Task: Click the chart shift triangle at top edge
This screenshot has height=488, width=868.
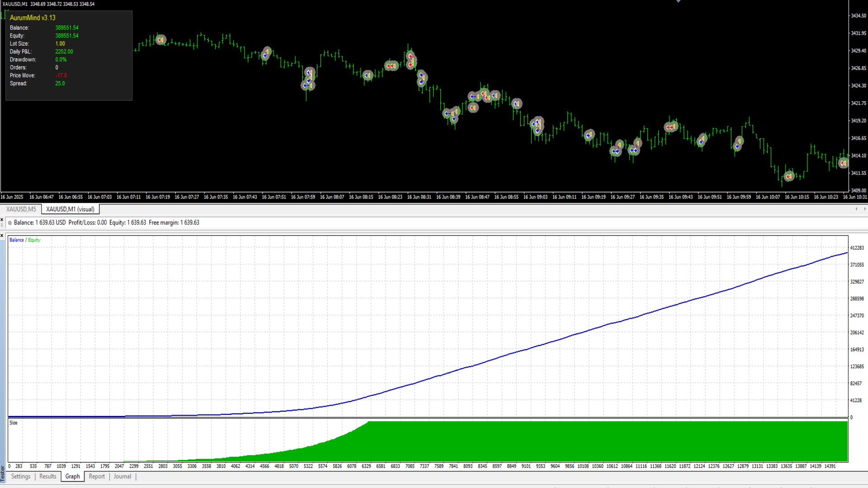Action: [678, 1]
